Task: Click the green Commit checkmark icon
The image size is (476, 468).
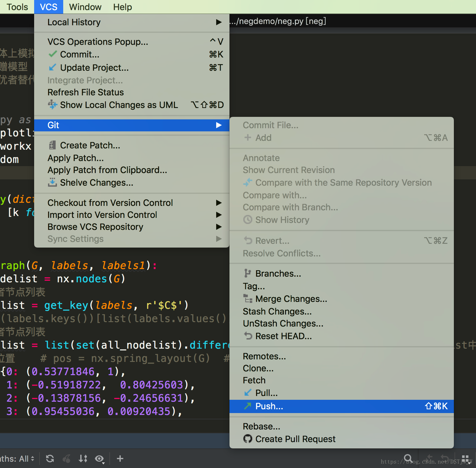Action: [x=53, y=54]
